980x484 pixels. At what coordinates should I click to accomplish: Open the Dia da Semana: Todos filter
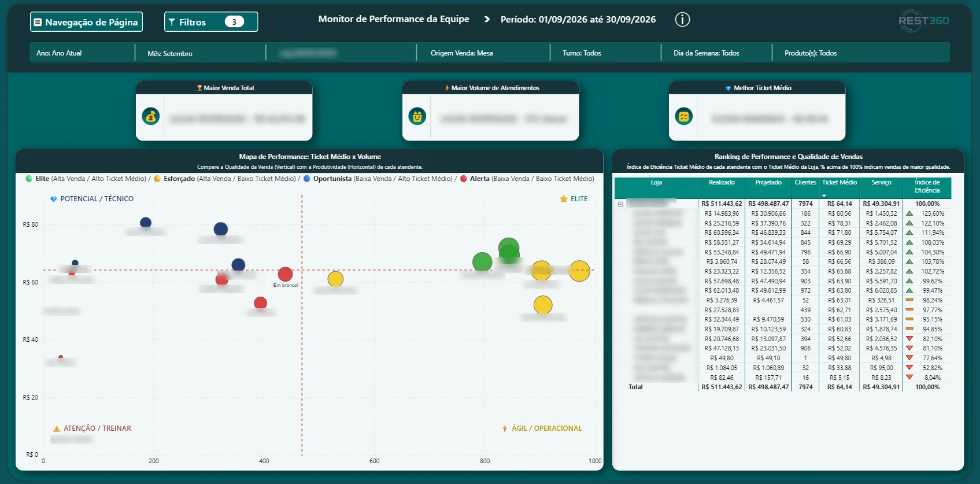(716, 53)
